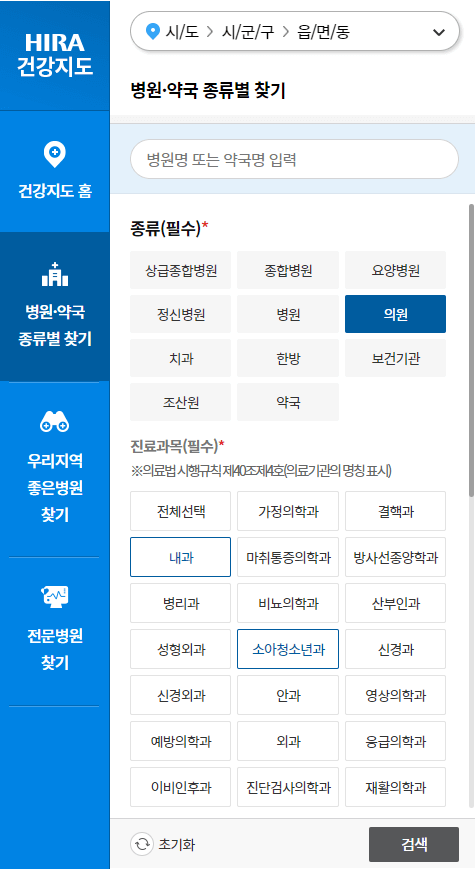
Task: Click the 읍/면/동 breadcrumb text
Action: pos(323,32)
